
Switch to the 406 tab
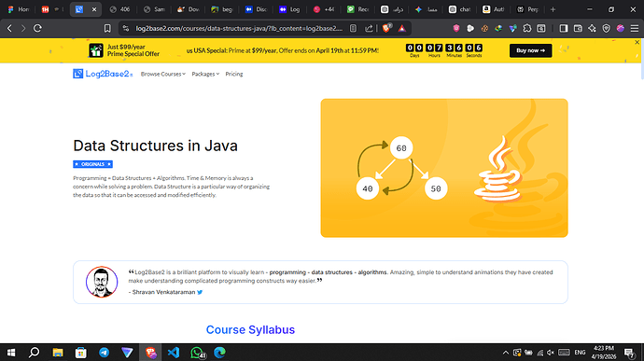(119, 9)
